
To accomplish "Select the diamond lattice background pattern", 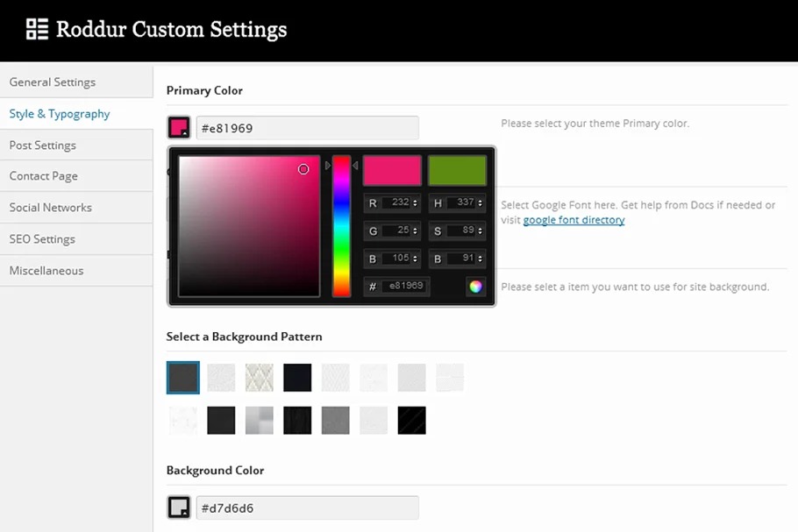I will point(260,378).
